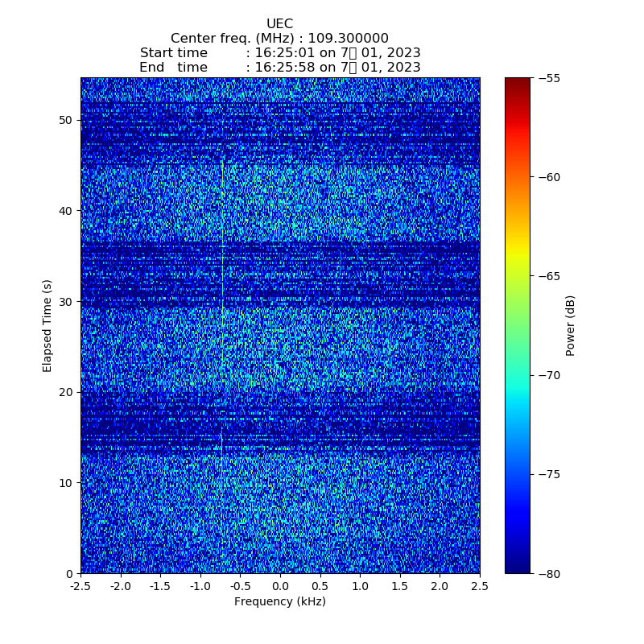
Task: Click the Elapsed Time (s) axis label
Action: 47,325
